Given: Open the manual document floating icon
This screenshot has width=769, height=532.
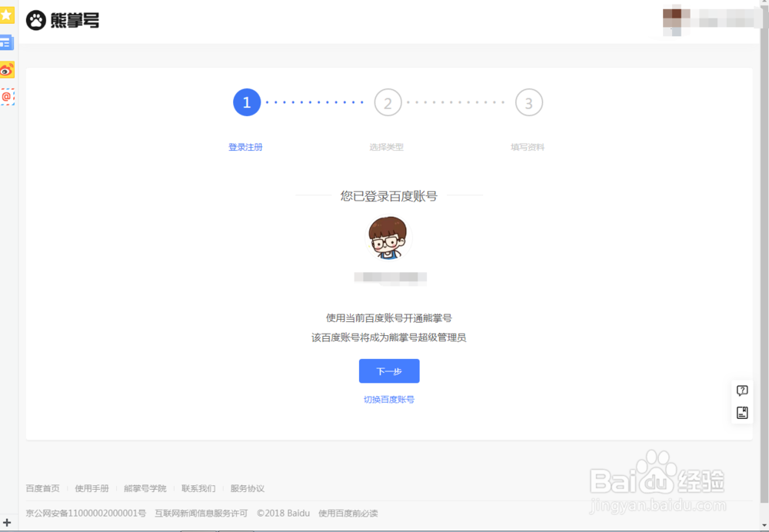Looking at the screenshot, I should tap(742, 412).
